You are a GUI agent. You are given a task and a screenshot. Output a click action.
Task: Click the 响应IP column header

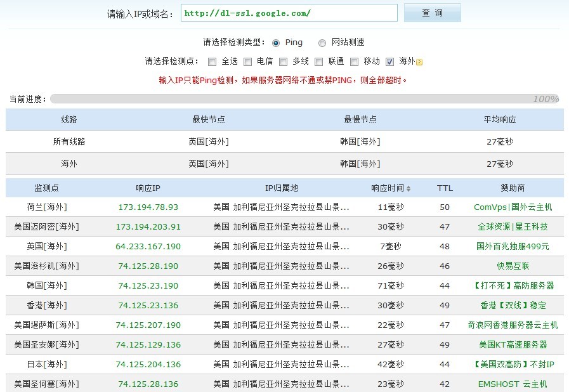148,188
